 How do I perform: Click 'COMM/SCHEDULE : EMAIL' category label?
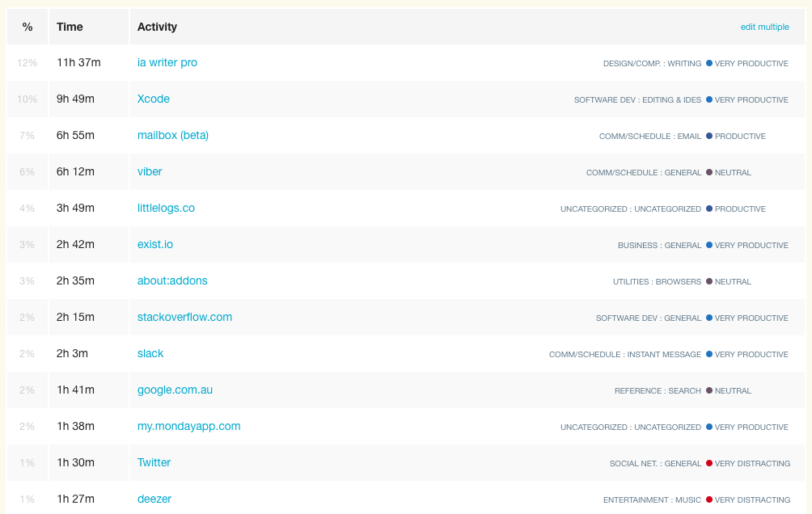(x=650, y=136)
